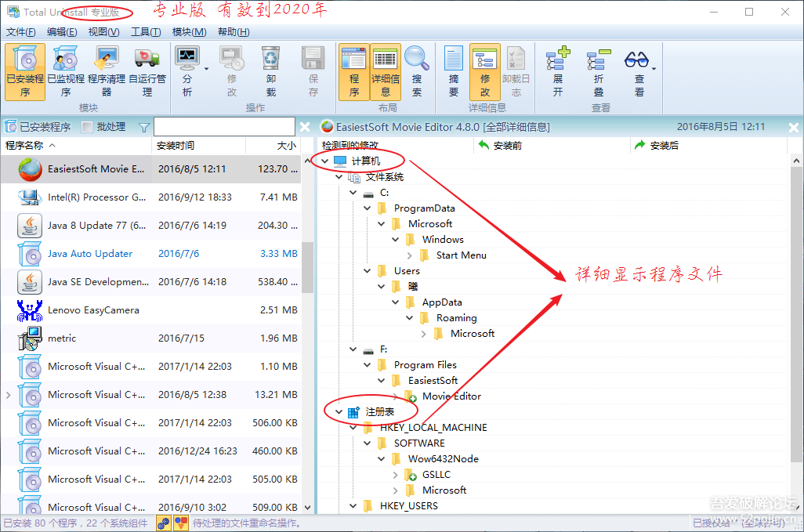804x532 pixels.
Task: Sort programs by 程序名称 column
Action: coord(76,146)
